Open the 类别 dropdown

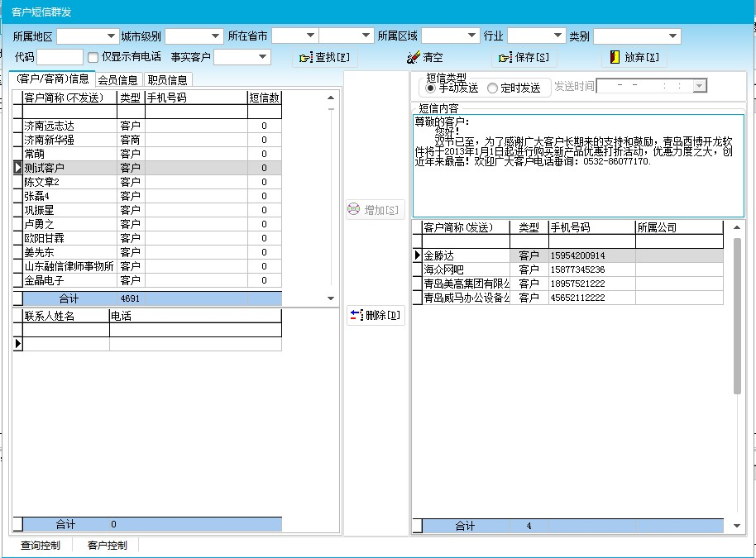tap(673, 36)
